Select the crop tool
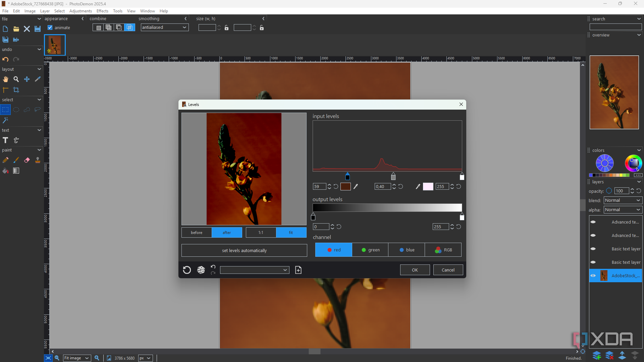The width and height of the screenshot is (644, 362). pos(16,90)
